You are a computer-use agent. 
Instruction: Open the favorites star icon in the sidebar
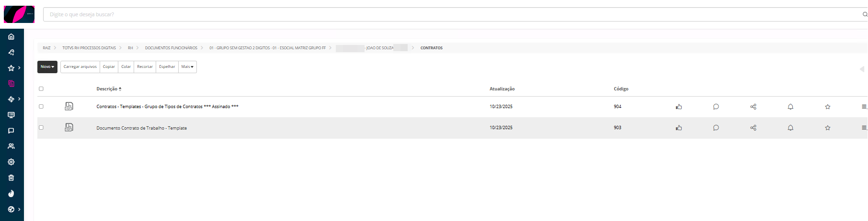(11, 68)
